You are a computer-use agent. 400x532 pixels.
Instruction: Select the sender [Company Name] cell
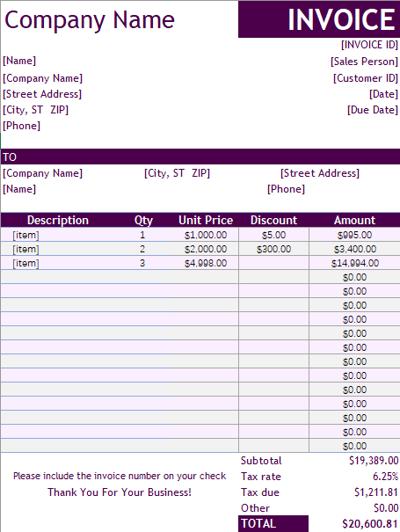43,78
